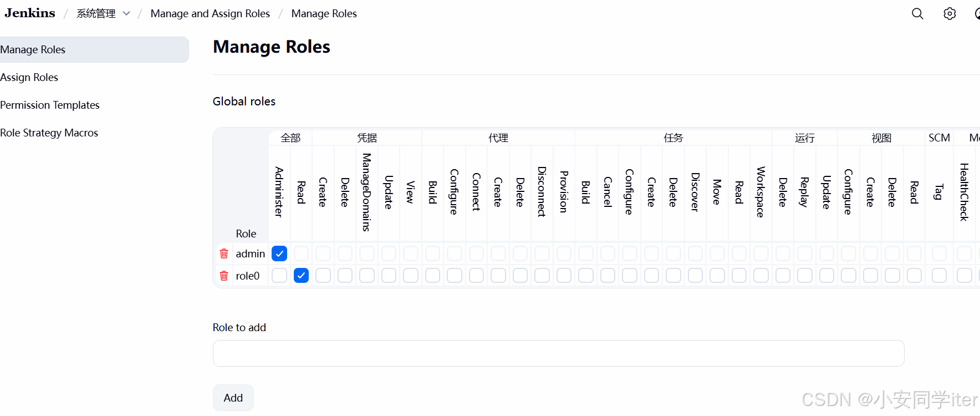Click the Jenkins logo home link
The width and height of the screenshot is (980, 416).
30,13
